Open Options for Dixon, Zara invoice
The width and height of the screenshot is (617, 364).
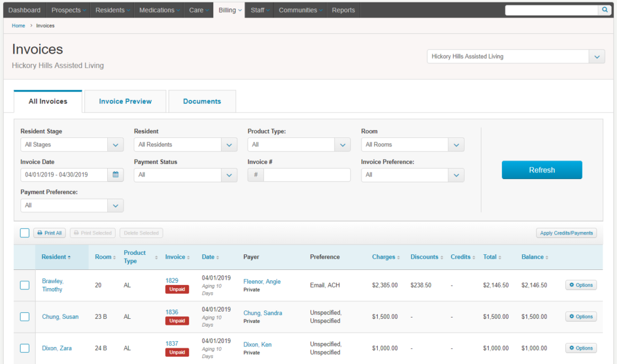pos(581,348)
